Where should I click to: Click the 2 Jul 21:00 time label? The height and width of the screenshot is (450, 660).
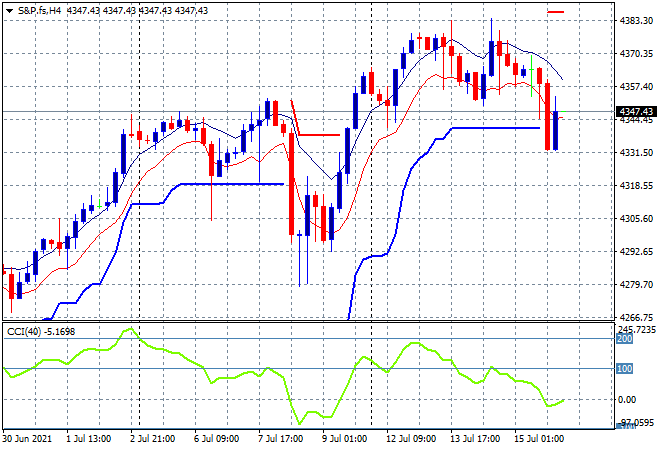(x=152, y=439)
